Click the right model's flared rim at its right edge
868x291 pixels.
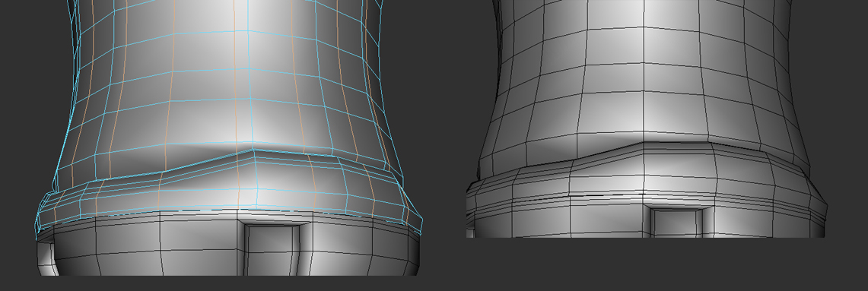click(x=819, y=204)
